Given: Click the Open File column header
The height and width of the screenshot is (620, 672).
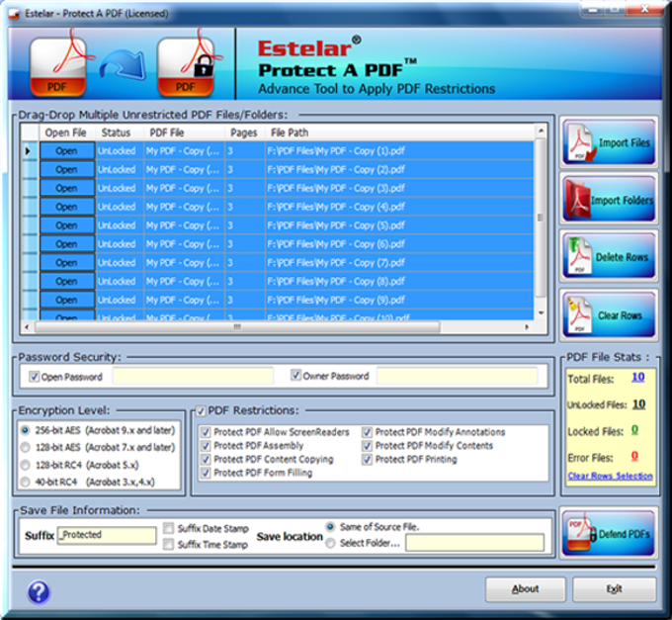Looking at the screenshot, I should pyautogui.click(x=67, y=133).
